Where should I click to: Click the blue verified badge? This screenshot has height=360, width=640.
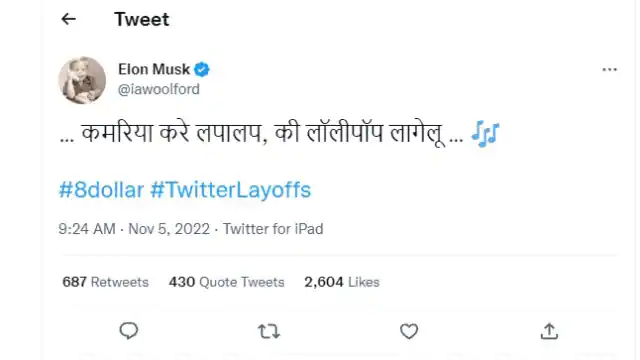[x=202, y=69]
